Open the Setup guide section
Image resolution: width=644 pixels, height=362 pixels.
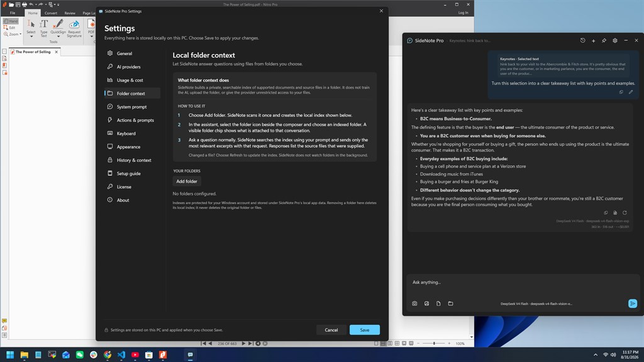coord(132,173)
